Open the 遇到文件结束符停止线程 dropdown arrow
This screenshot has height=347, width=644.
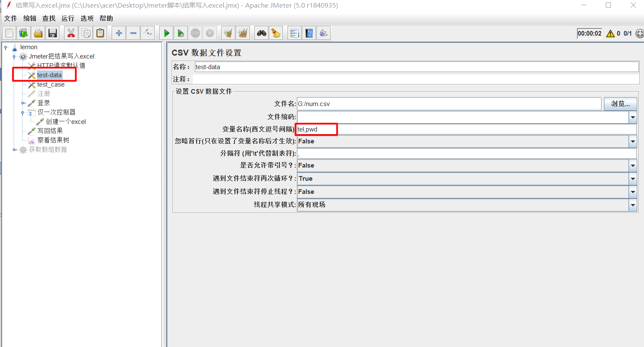[x=633, y=192]
